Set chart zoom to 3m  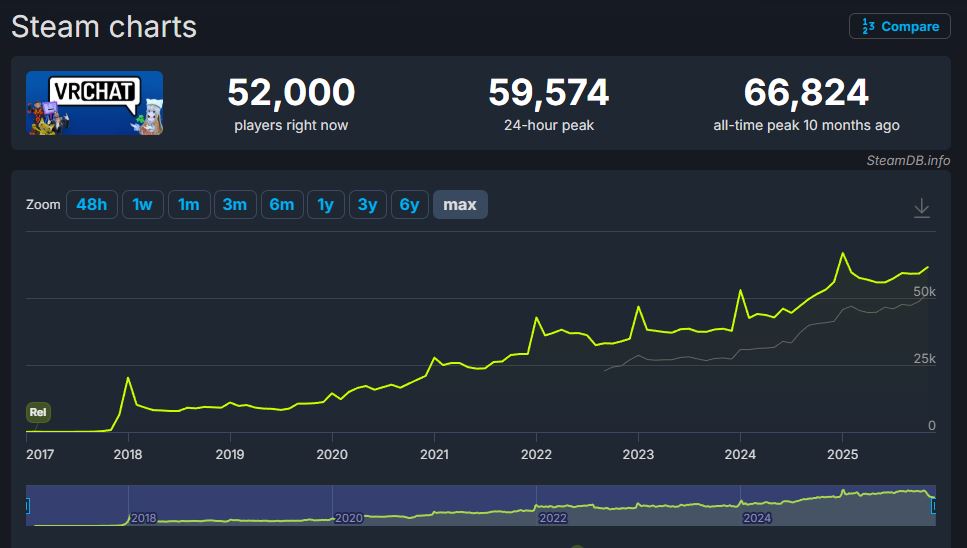coord(235,205)
